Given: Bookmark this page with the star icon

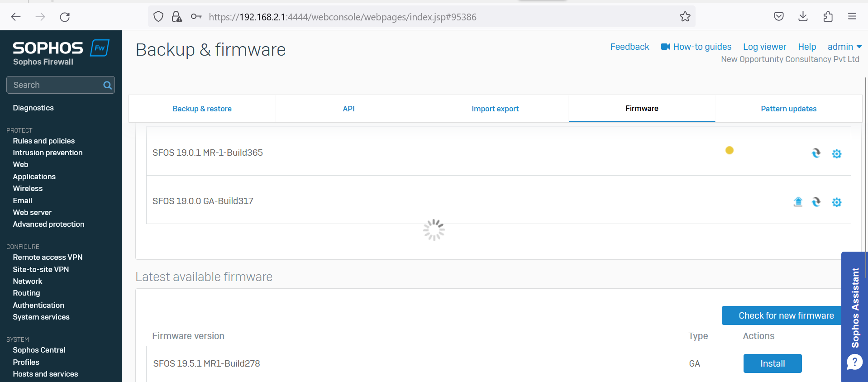Looking at the screenshot, I should click(685, 17).
